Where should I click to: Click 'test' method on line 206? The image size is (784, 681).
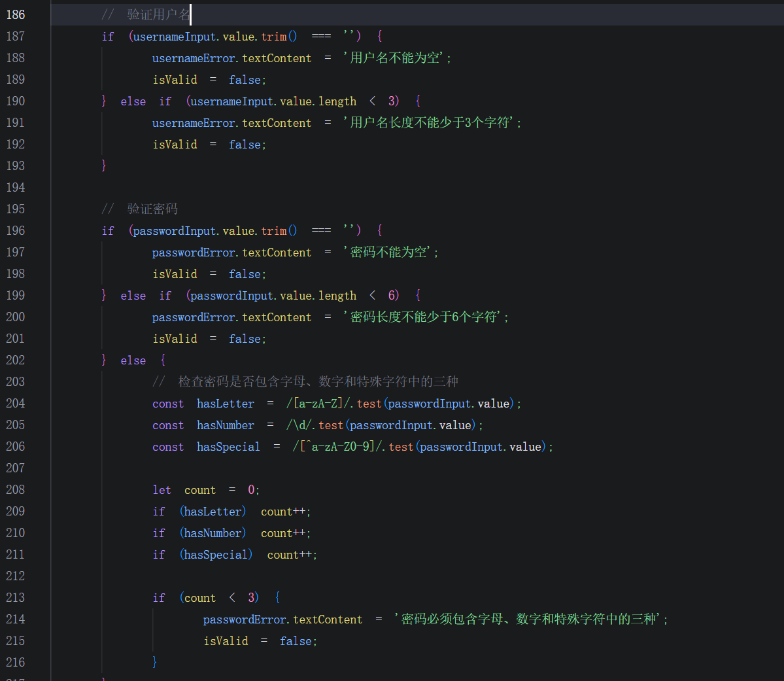401,447
